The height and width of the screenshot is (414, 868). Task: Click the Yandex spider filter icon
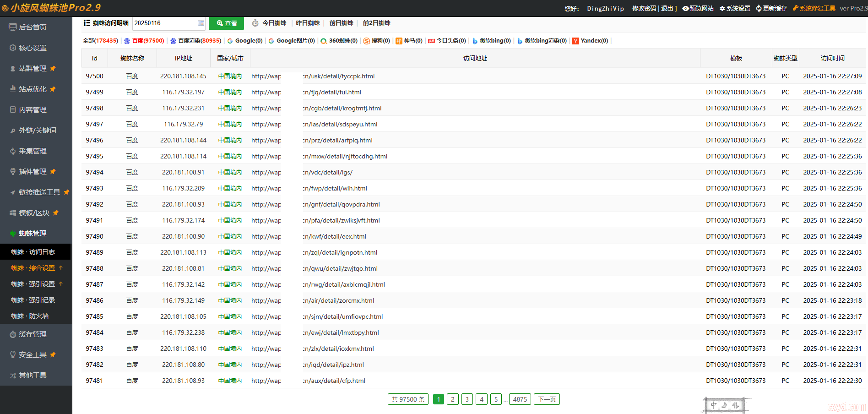[575, 41]
